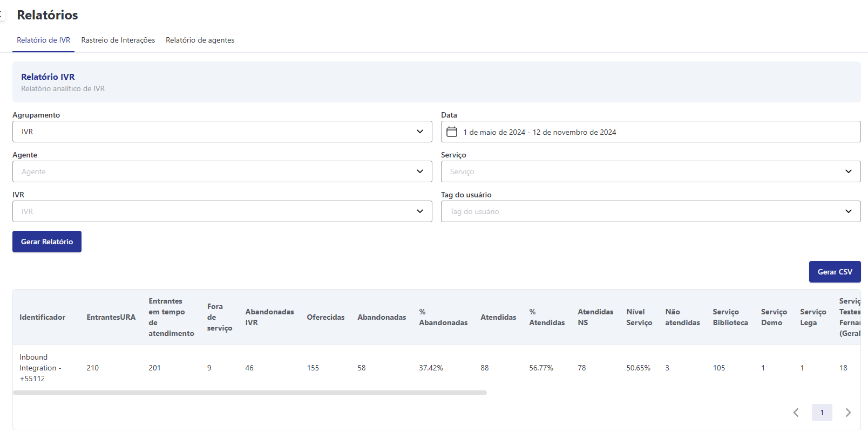Click the 50.65% cell

pos(638,368)
